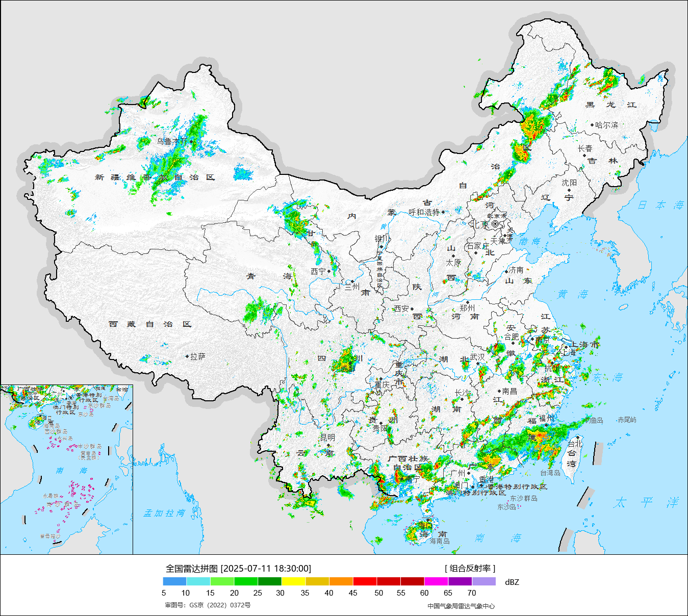This screenshot has height=616, width=688.
Task: Select the Harbin (哈尔滨) city marker
Action: (x=592, y=124)
